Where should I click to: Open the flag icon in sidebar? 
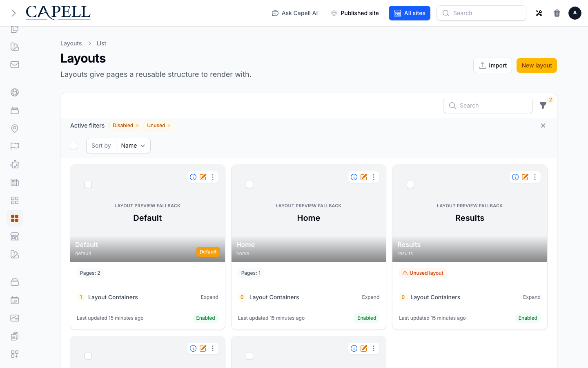(15, 146)
